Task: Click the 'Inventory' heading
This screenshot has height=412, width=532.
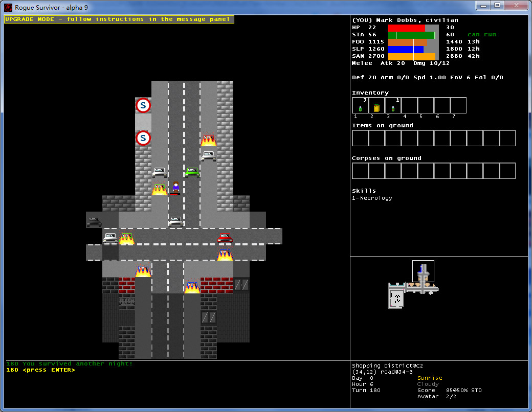Action: 370,93
